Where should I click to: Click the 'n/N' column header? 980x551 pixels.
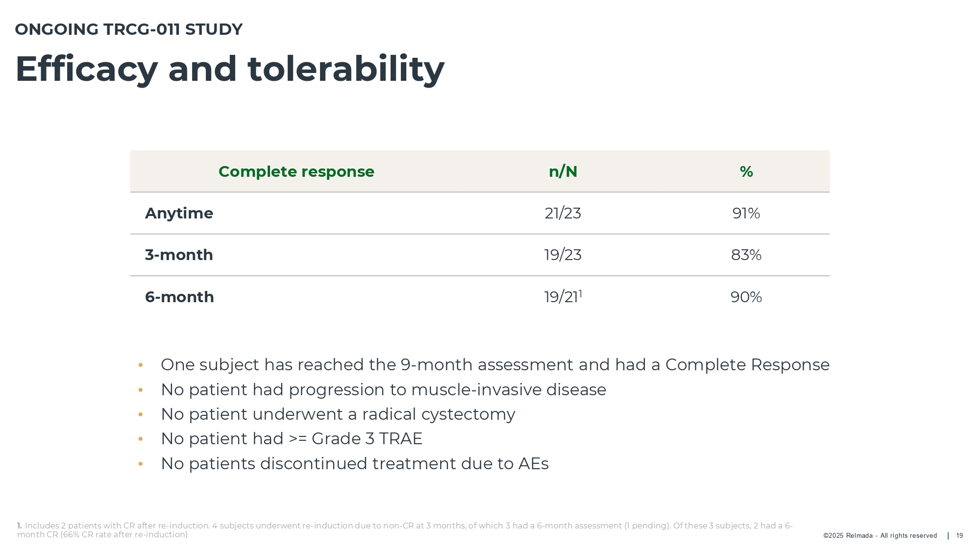point(563,171)
